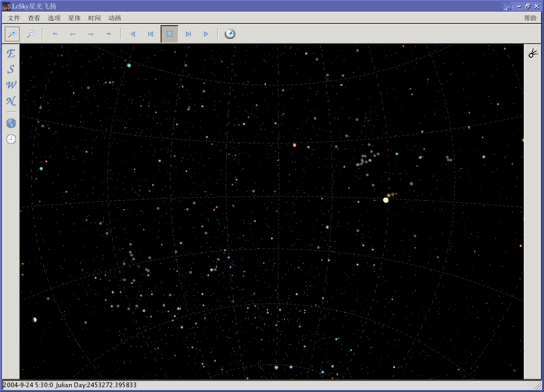Click the bright red star near map center
This screenshot has width=544, height=392.
click(294, 145)
